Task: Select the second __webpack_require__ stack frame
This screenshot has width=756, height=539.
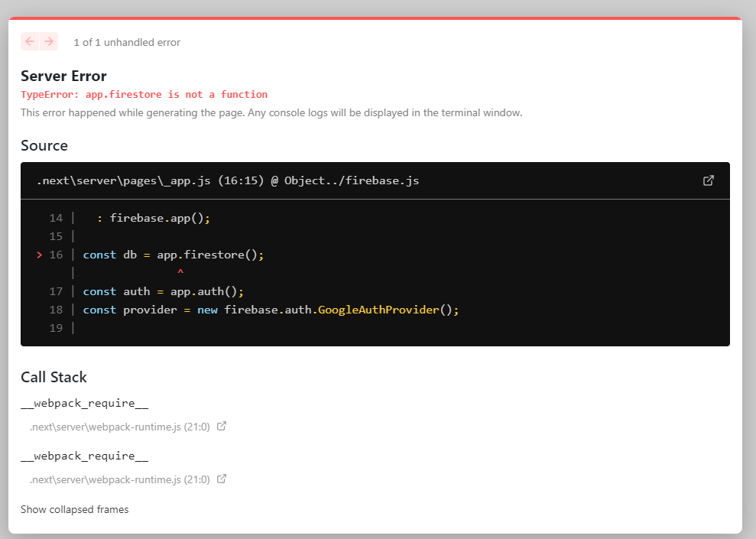Action: [84, 456]
